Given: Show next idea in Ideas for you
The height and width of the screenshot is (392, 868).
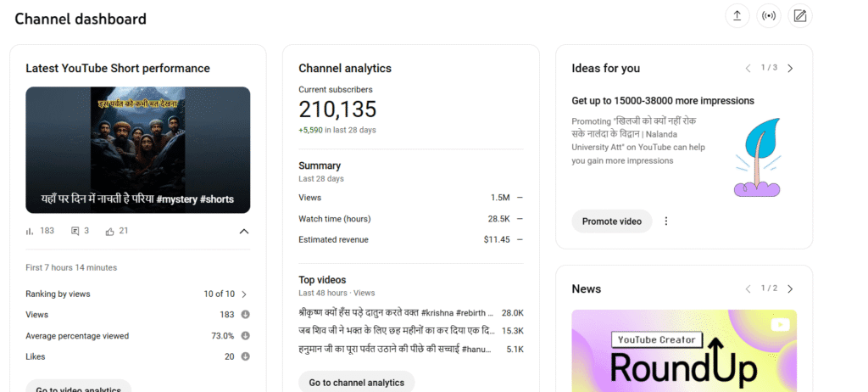Looking at the screenshot, I should (790, 68).
